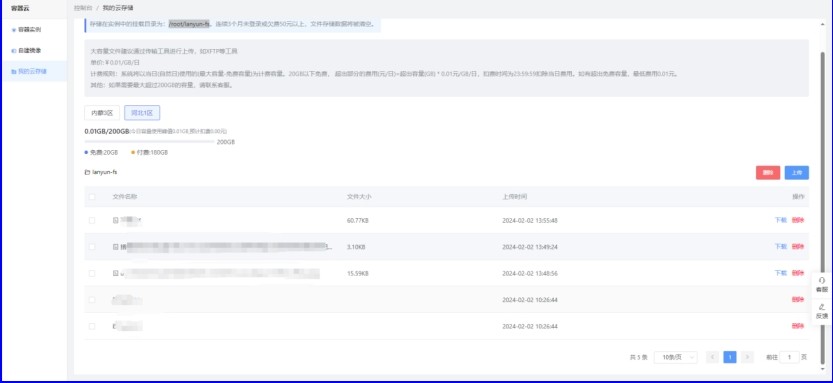This screenshot has height=383, width=833.
Task: Open the 10条/页 page size dropdown
Action: (x=676, y=358)
